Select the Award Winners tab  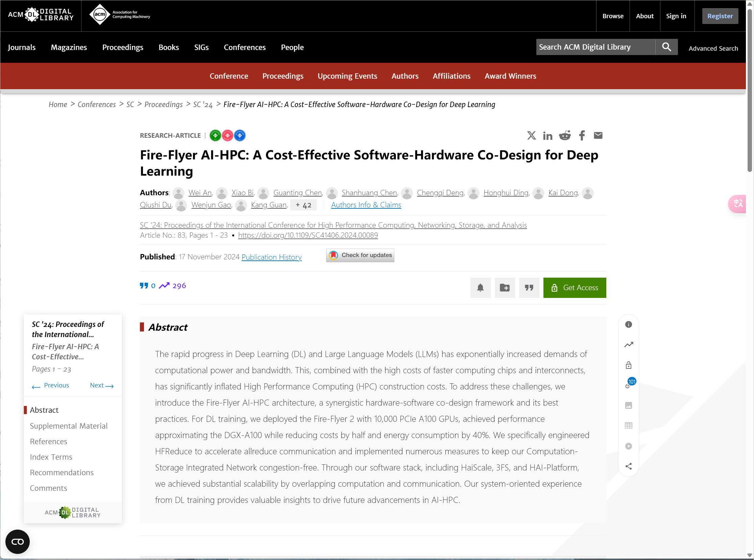pyautogui.click(x=510, y=76)
